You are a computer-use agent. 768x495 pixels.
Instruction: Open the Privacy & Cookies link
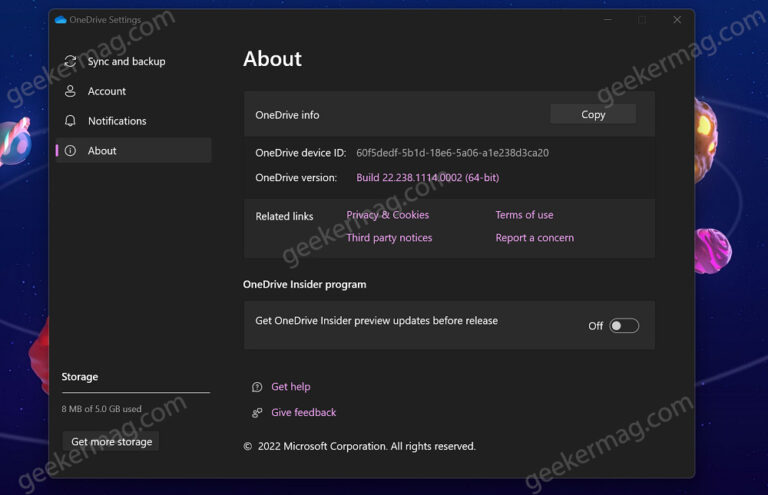pos(387,215)
